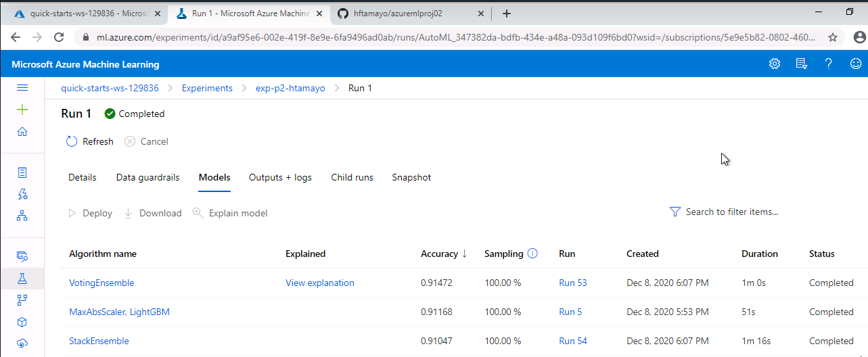Click quick-starts-ws-129836 breadcrumb
Viewport: 868px width, 357px height.
pos(110,88)
